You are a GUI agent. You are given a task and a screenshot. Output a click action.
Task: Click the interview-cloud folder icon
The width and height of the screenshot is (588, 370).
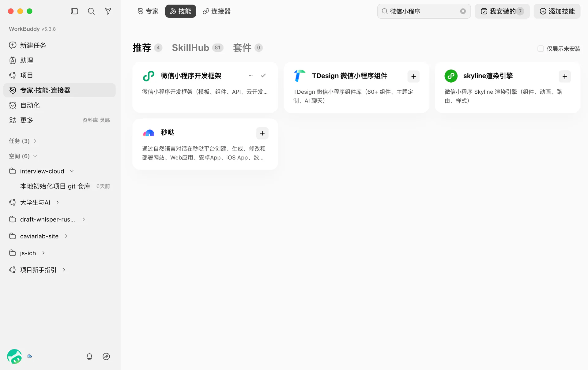pos(13,171)
